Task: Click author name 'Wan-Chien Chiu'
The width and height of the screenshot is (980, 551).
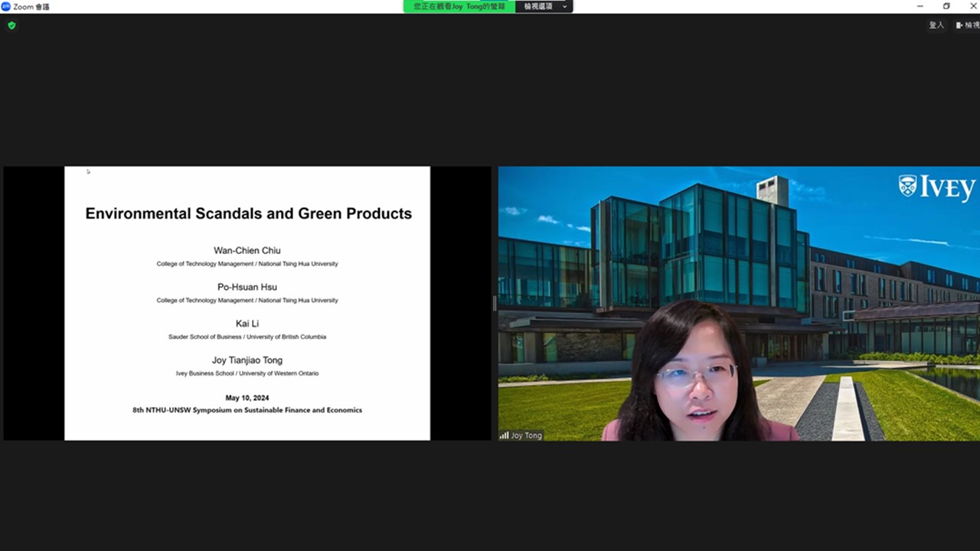Action: coord(247,250)
